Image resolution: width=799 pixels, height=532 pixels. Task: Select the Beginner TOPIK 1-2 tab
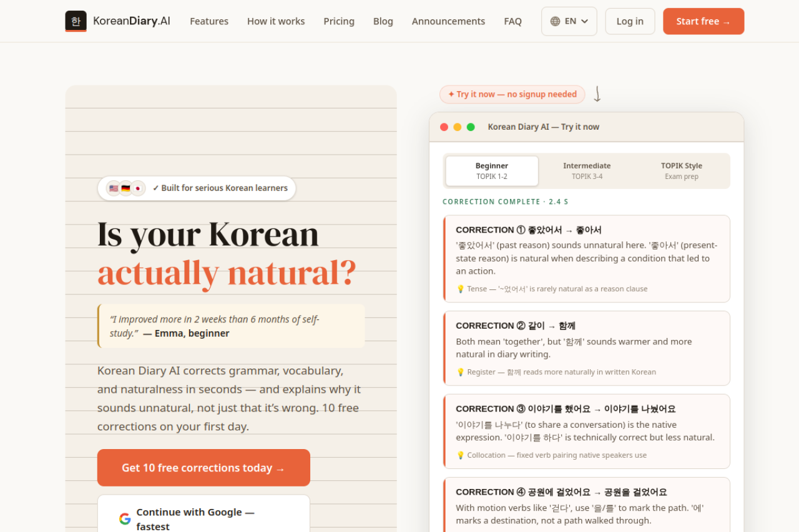click(x=492, y=171)
